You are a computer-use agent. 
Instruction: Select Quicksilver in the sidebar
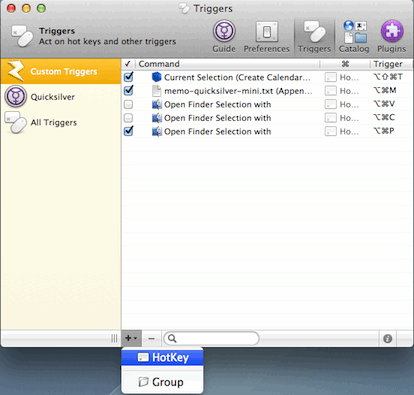point(61,97)
